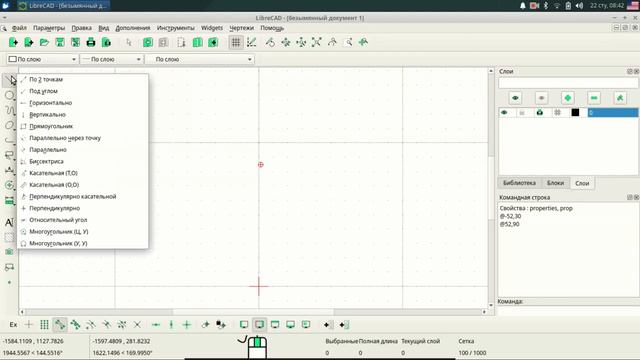Click the notification bell in system tray
640x360 pixels.
522,6
